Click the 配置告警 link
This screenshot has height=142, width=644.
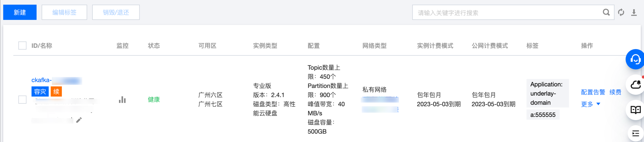(593, 92)
